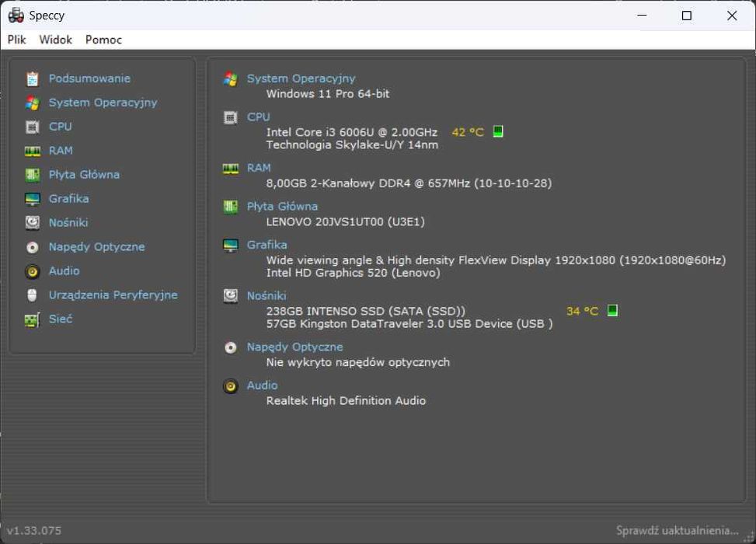Viewport: 756px width, 544px height.
Task: Click the RAM module icon in sidebar
Action: [x=33, y=152]
